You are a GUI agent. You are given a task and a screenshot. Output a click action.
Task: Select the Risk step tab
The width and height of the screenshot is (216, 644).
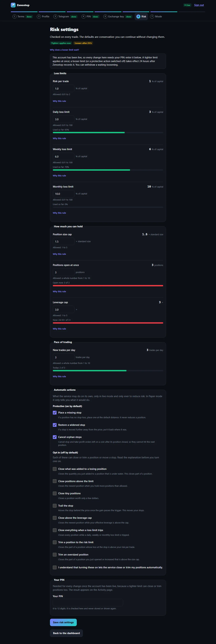coord(141,17)
